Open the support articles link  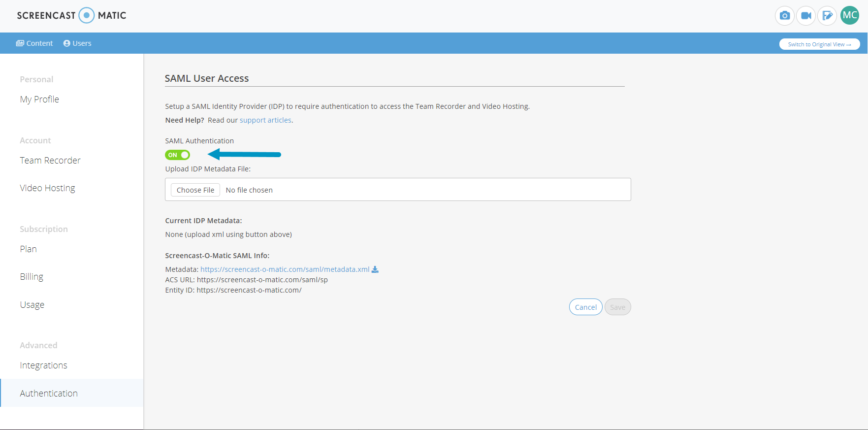click(x=265, y=120)
